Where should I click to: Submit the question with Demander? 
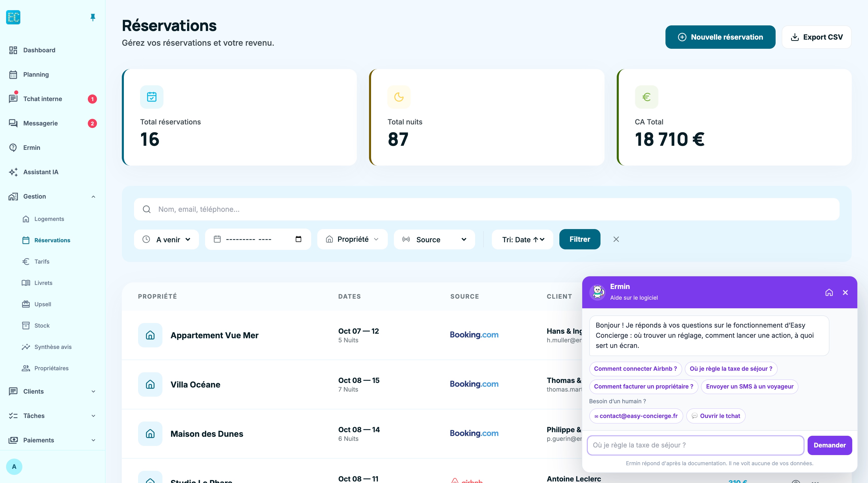coord(830,445)
